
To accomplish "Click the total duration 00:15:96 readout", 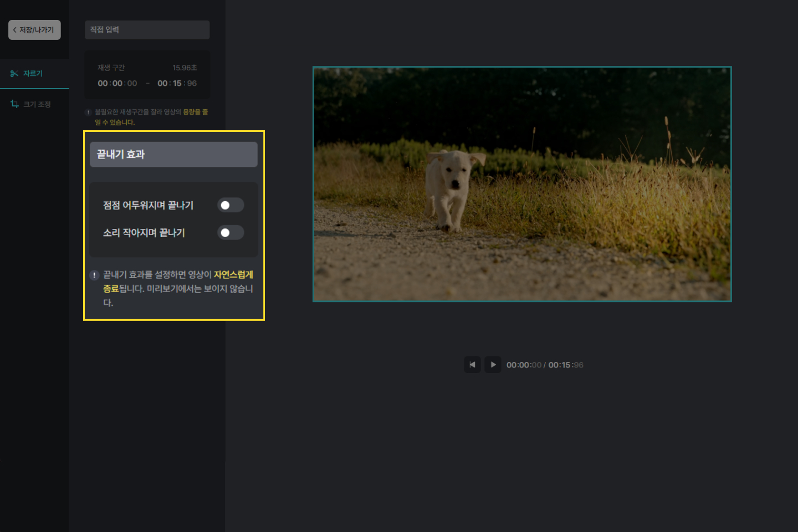I will coord(566,365).
